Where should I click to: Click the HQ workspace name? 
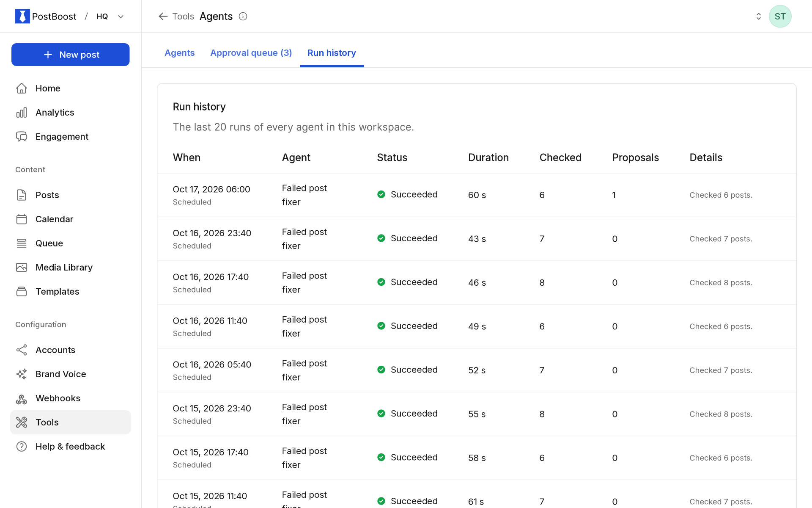coord(102,17)
